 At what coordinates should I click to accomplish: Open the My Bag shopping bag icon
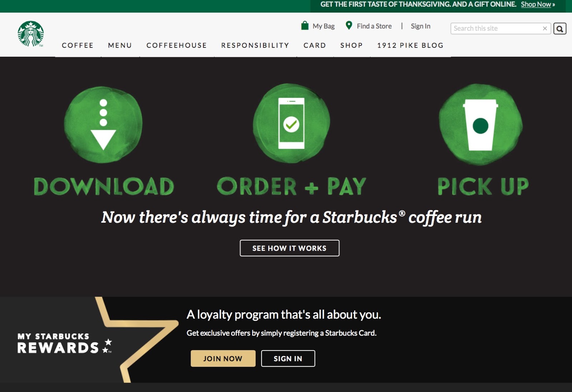(305, 25)
